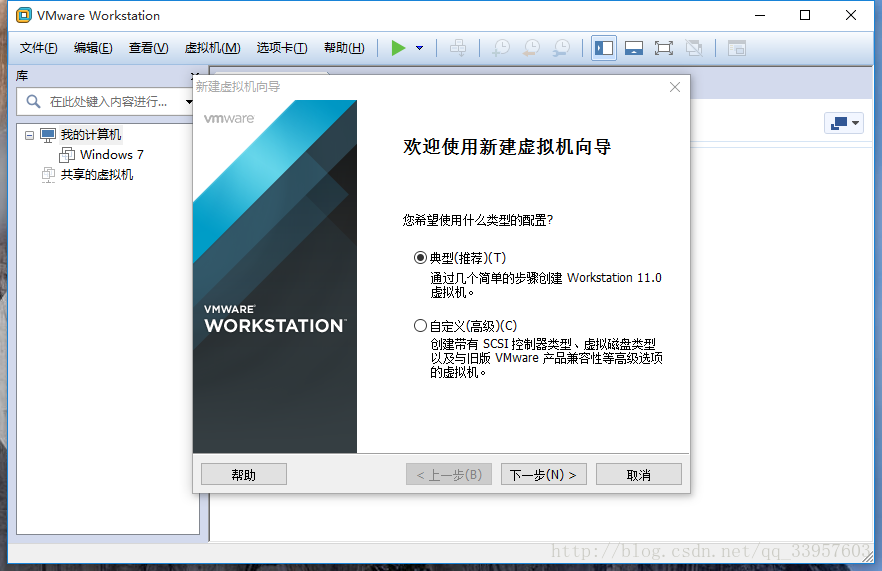882x571 pixels.
Task: Click the VMware Workstation title bar logo
Action: (24, 15)
